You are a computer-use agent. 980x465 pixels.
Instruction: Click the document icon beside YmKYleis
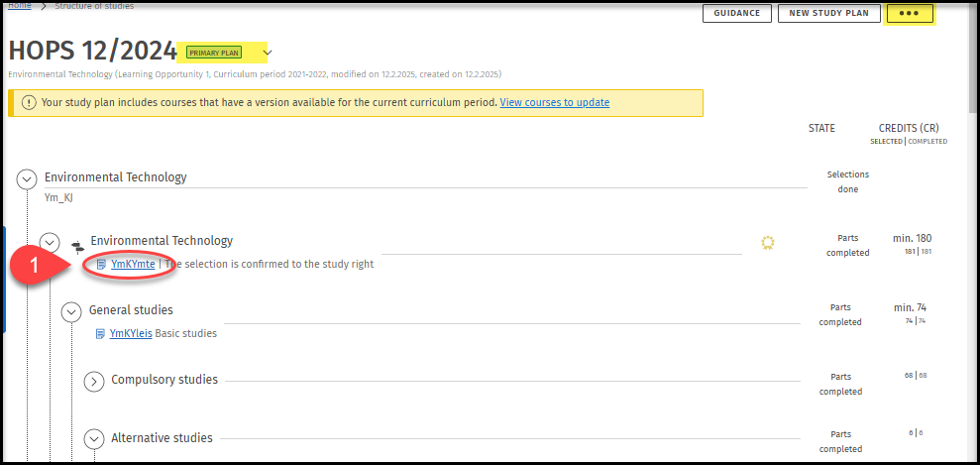[100, 334]
